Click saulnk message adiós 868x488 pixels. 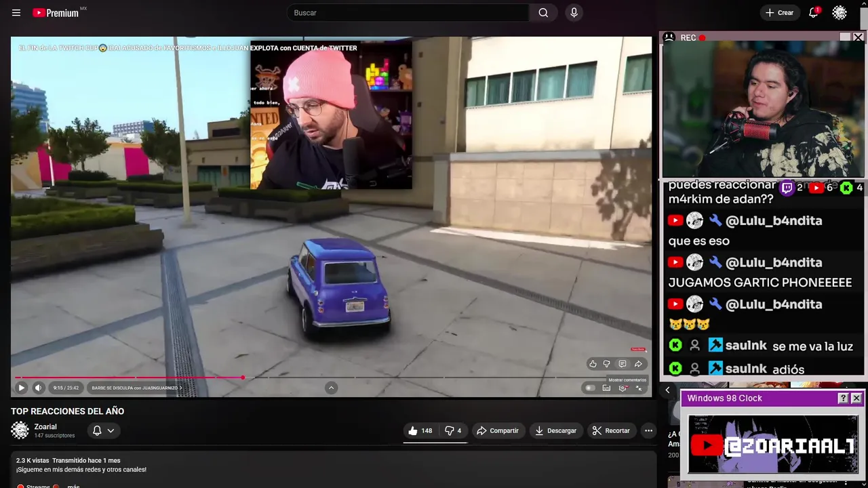click(x=788, y=369)
